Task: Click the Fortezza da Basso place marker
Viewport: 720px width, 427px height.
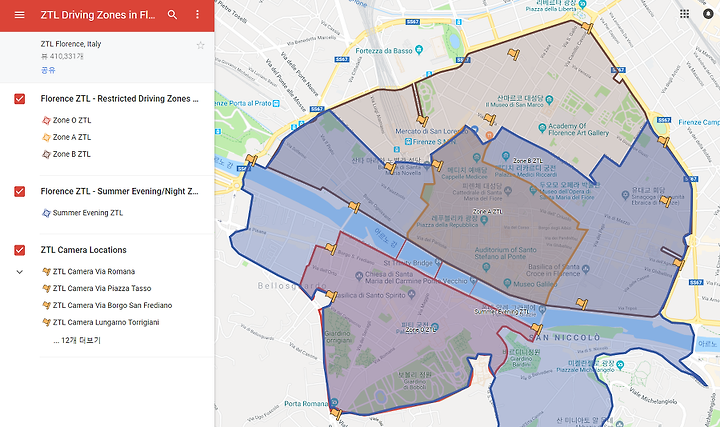Action: 418,50
